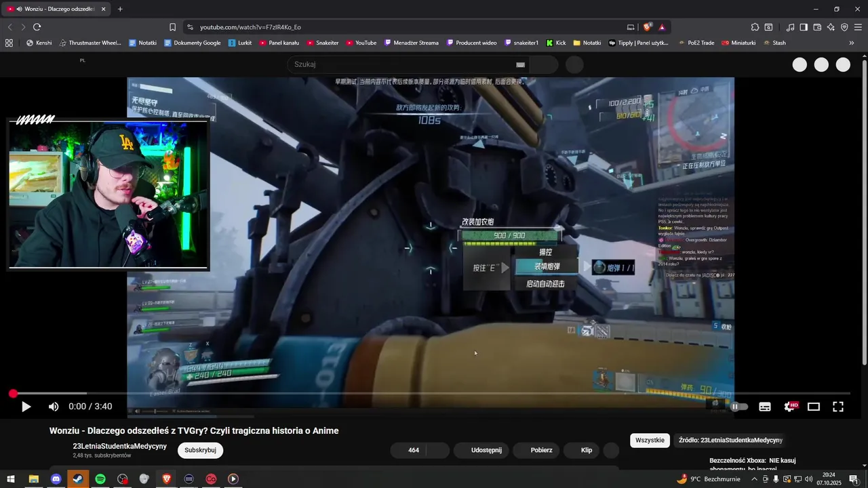Show hidden system tray icons
This screenshot has width=868, height=488.
point(754,479)
